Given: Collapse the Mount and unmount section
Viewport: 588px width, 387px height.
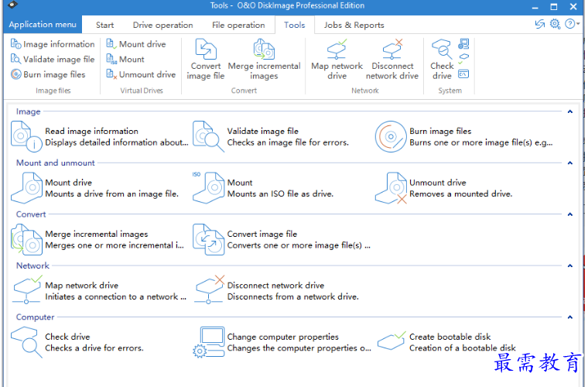Looking at the screenshot, I should pyautogui.click(x=570, y=163).
